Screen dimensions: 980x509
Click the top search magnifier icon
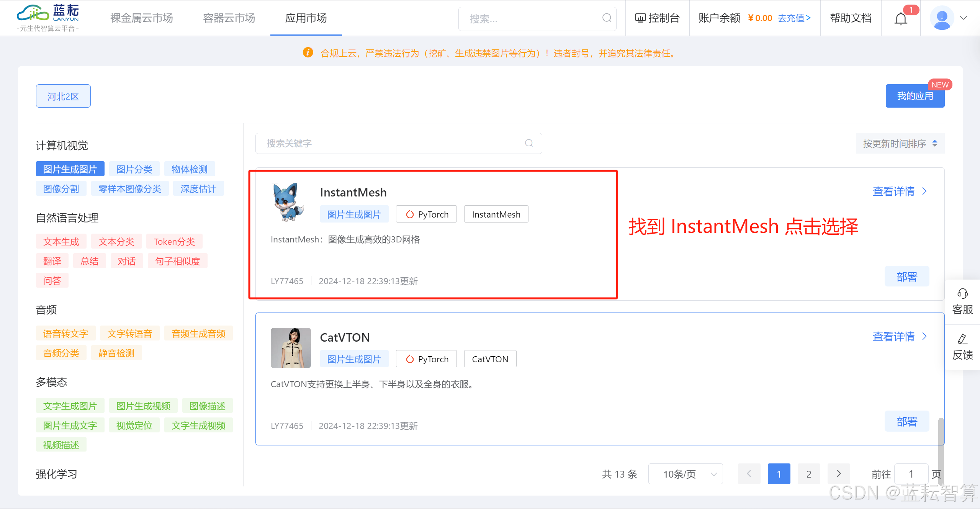coord(606,18)
